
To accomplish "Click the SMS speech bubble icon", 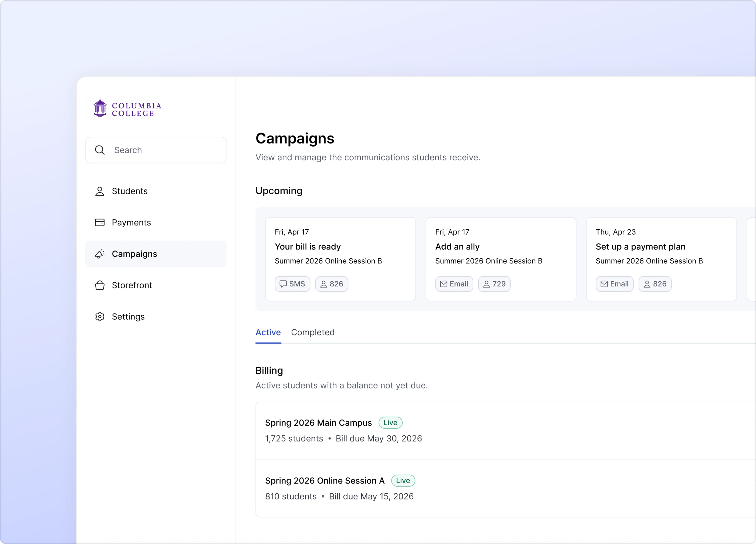I will tap(283, 284).
